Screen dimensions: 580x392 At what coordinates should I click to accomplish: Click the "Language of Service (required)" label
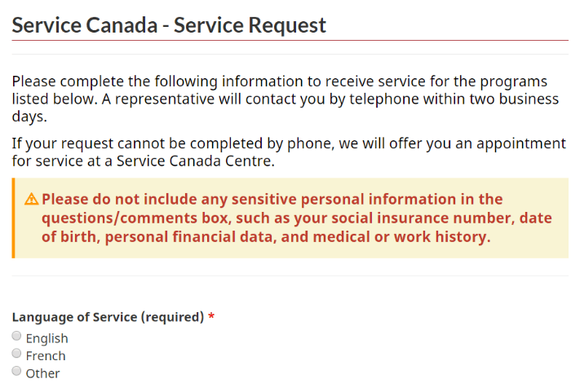click(108, 317)
